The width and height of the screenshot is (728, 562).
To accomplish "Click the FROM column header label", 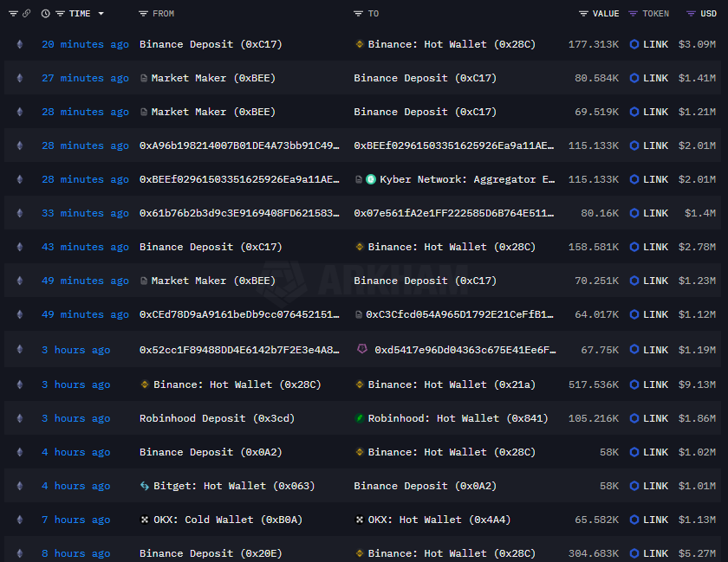I will 164,14.
